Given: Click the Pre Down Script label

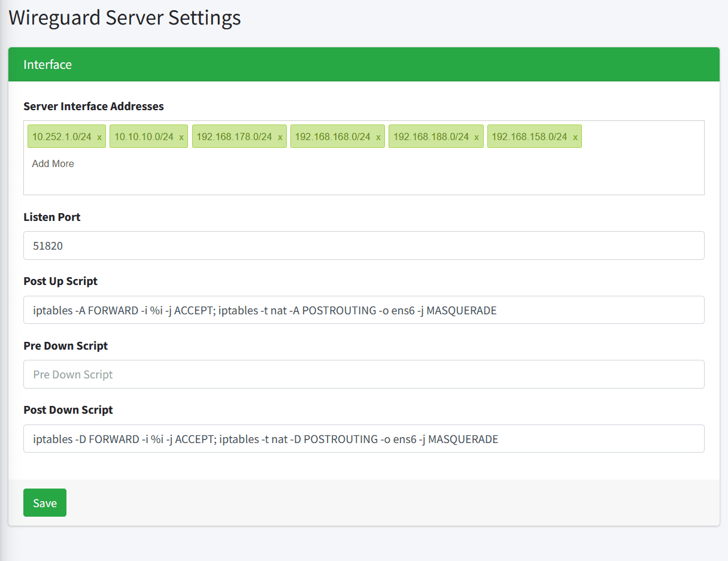Looking at the screenshot, I should pos(66,345).
